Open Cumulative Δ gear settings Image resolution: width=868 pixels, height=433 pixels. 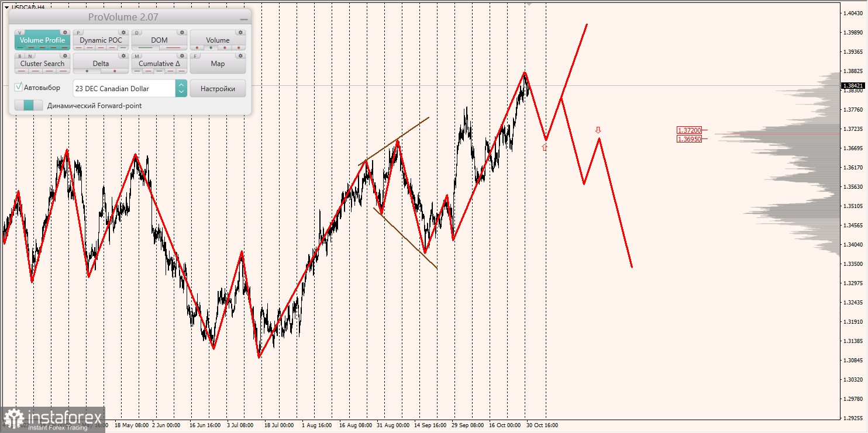tap(182, 56)
